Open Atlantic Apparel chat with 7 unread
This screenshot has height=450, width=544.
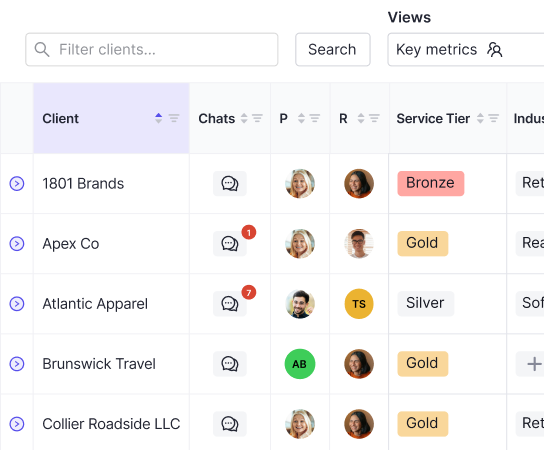click(x=230, y=304)
